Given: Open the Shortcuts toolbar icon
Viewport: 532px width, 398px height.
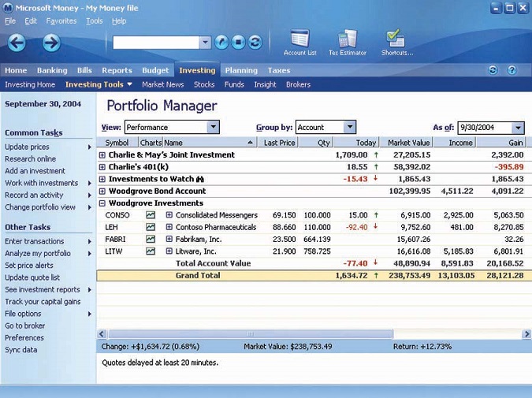Looking at the screenshot, I should coord(396,39).
